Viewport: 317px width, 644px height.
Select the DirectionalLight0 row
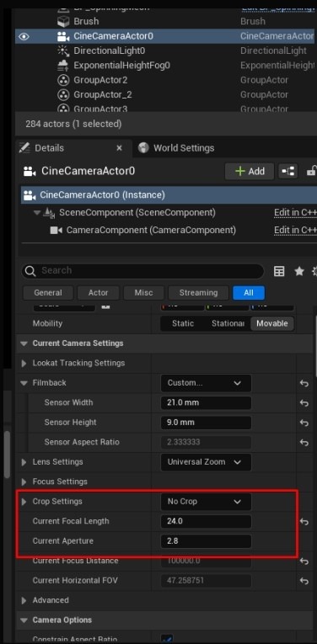166,51
